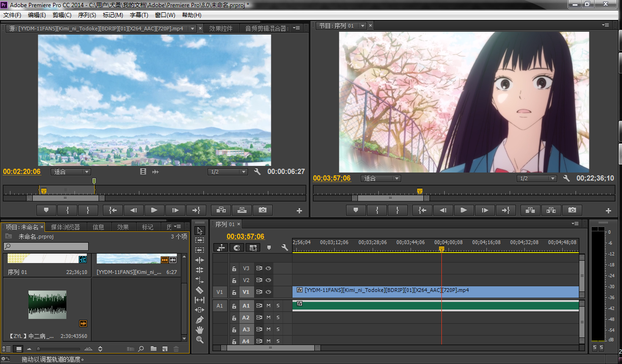Screen dimensions: 622x364
Task: Mute audio track A1
Action: click(x=268, y=306)
